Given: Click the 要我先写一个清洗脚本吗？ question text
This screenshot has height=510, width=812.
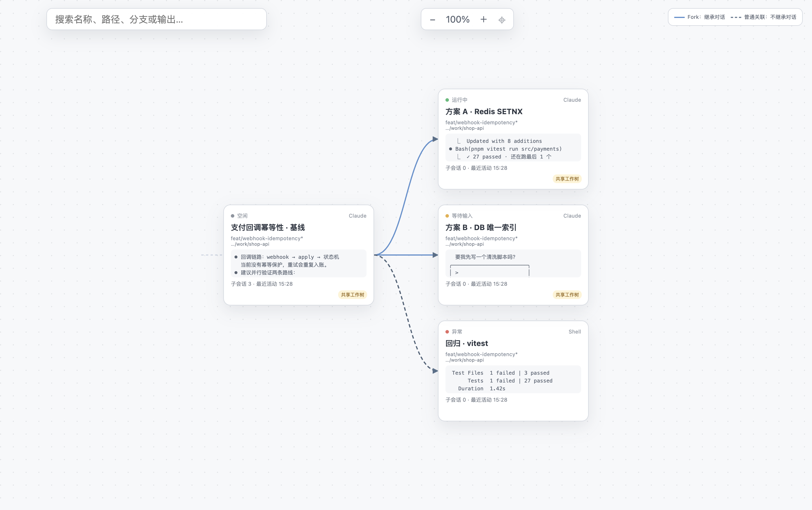Looking at the screenshot, I should [x=485, y=257].
